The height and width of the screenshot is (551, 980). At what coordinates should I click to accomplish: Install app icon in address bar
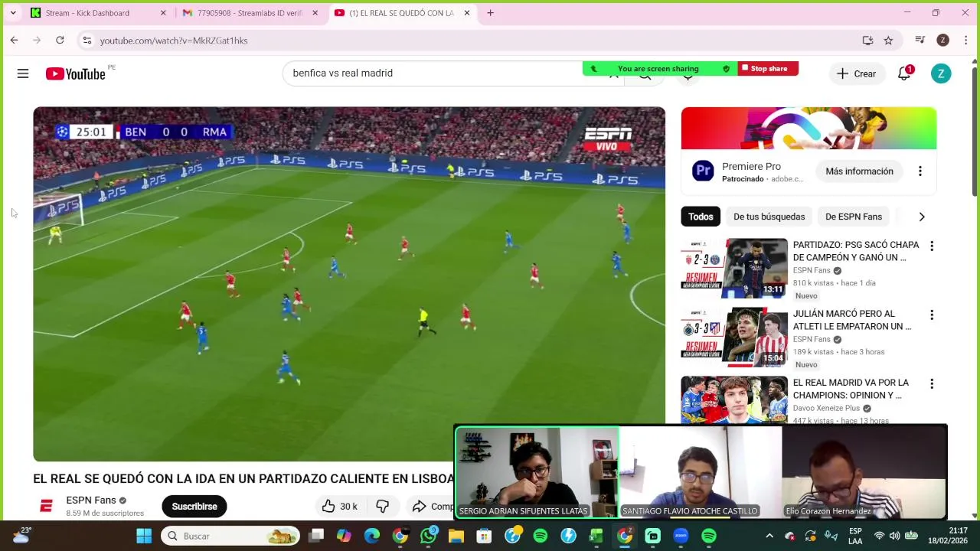tap(867, 41)
